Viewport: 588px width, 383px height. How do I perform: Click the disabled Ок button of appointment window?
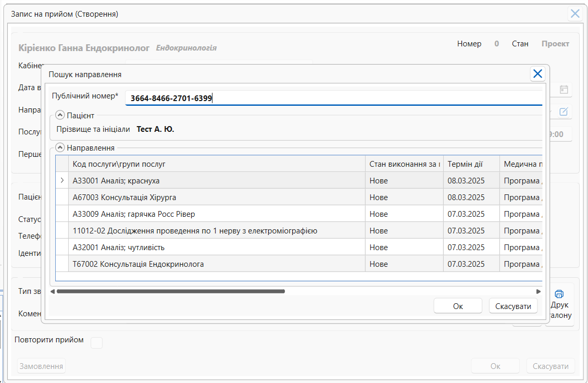coord(495,366)
